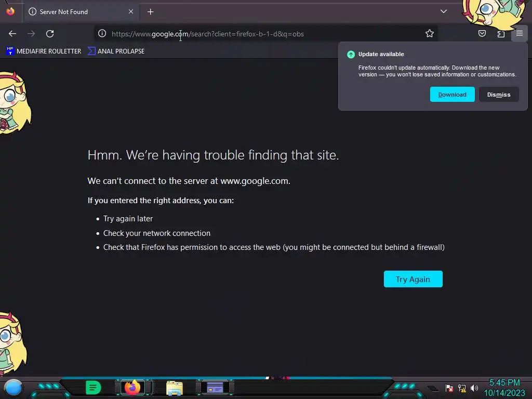Open the second bookmark toolbar item
Image resolution: width=532 pixels, height=399 pixels.
116,51
